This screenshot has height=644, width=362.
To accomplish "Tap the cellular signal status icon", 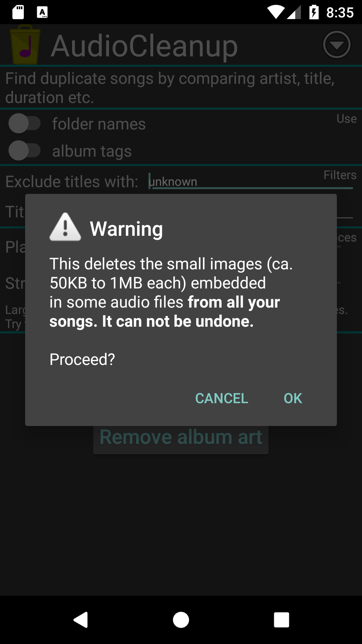I will click(x=294, y=13).
